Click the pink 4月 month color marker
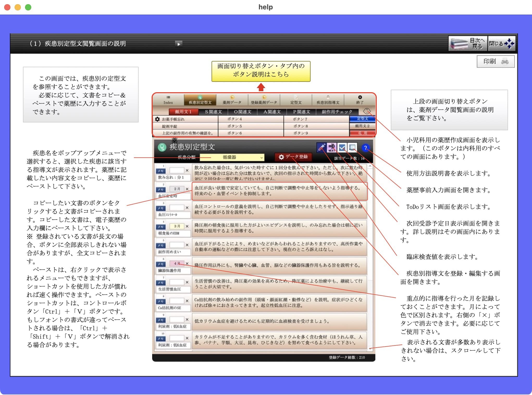This screenshot has width=532, height=395. coord(177,264)
